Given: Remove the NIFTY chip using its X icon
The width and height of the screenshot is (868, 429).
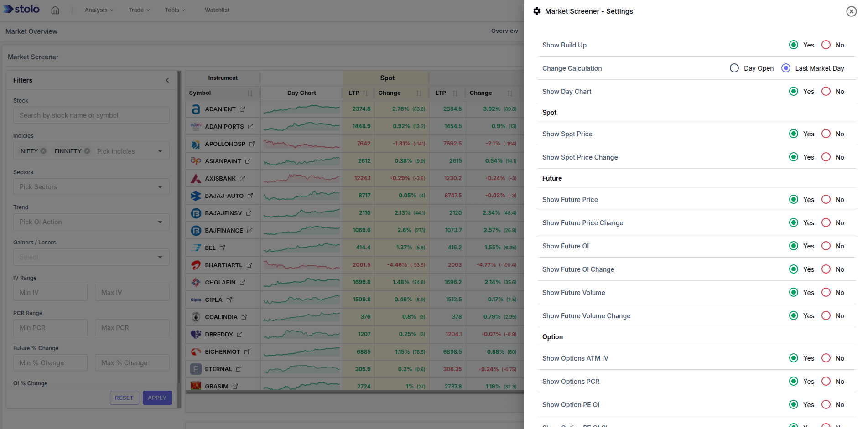Looking at the screenshot, I should pyautogui.click(x=43, y=151).
